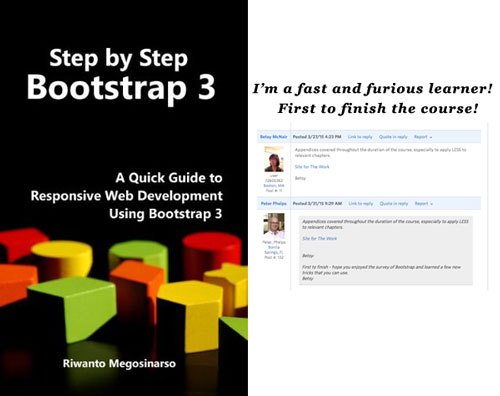The image size is (500, 396).
Task: Click 'Link to reply' in Peter Phelps's post header
Action: point(361,204)
